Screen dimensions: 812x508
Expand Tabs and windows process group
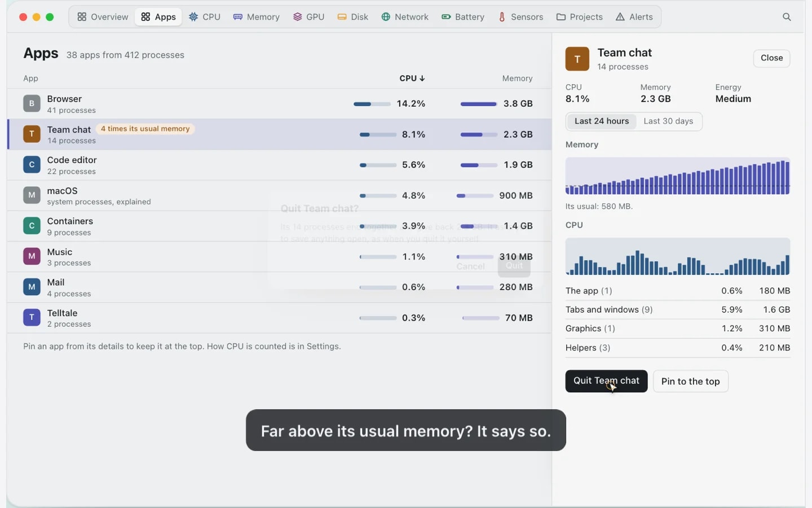coord(678,309)
